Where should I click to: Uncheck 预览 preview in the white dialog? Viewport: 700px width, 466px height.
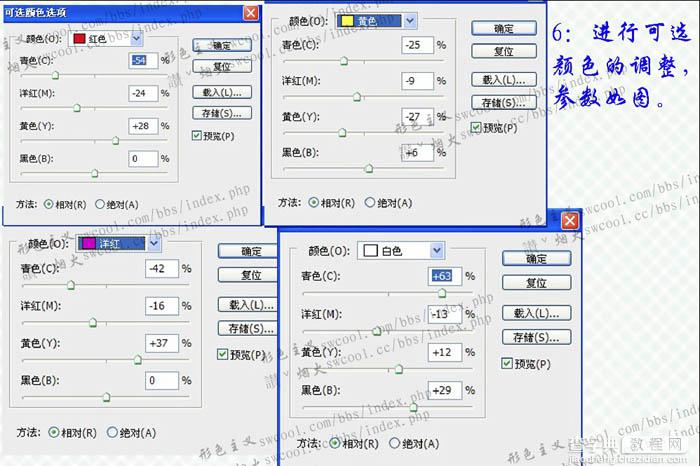[507, 364]
